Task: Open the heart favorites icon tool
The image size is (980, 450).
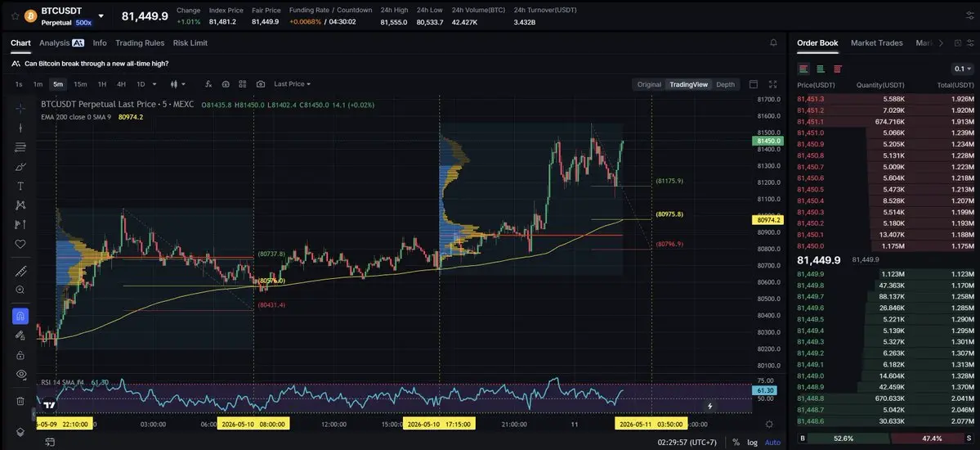Action: pos(20,244)
